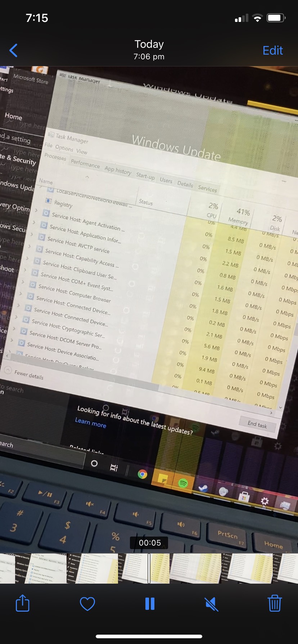The height and width of the screenshot is (644, 298).
Task: Expand Service Host: COM+ Event Syst... row
Action: 25,270
